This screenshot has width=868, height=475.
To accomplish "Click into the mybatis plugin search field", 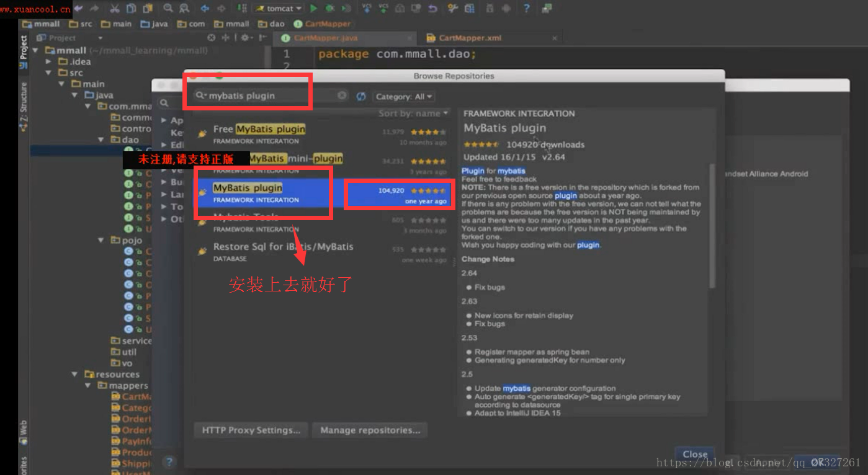I will 270,95.
